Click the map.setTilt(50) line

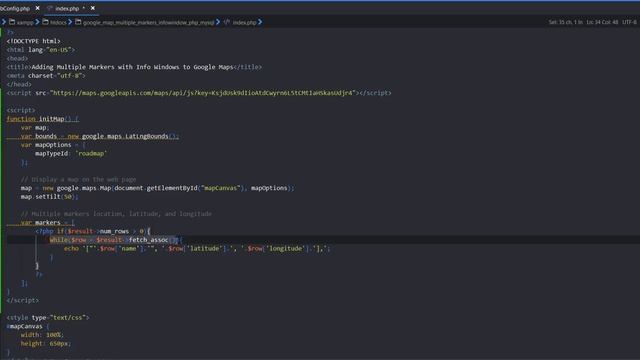click(49, 197)
